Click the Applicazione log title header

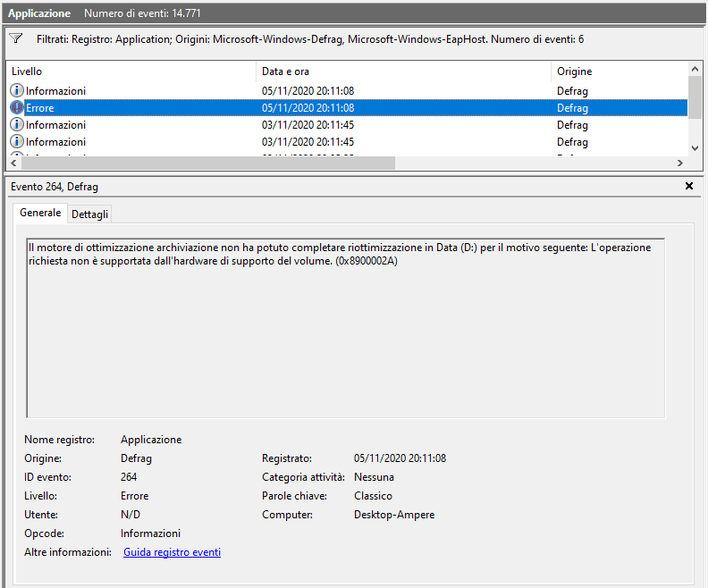coord(39,13)
